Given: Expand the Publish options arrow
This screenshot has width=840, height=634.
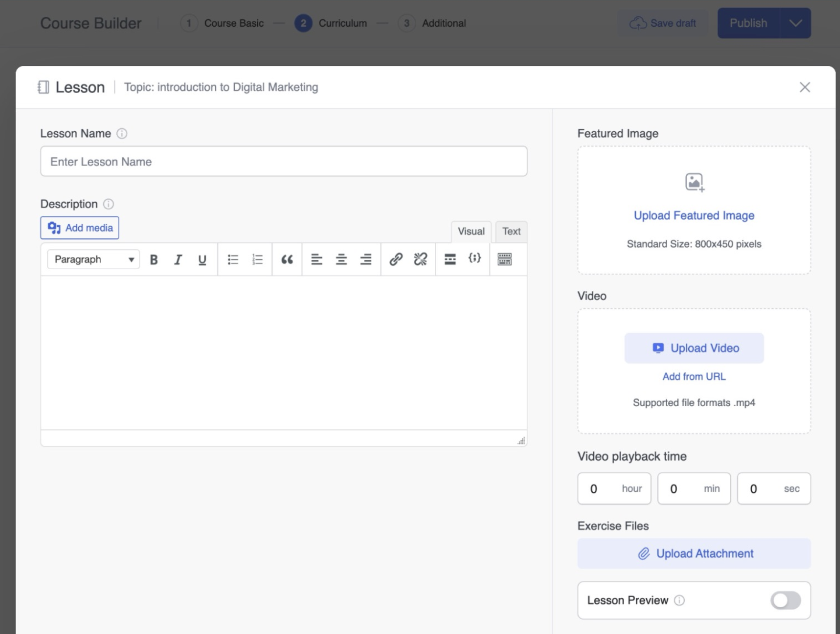Looking at the screenshot, I should coord(795,23).
